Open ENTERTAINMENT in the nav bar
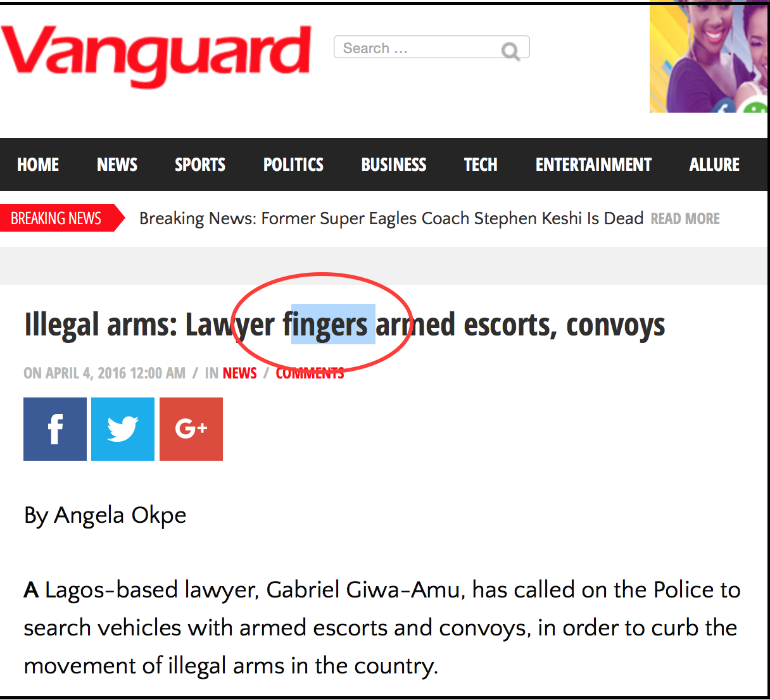The height and width of the screenshot is (700, 770). pyautogui.click(x=593, y=165)
